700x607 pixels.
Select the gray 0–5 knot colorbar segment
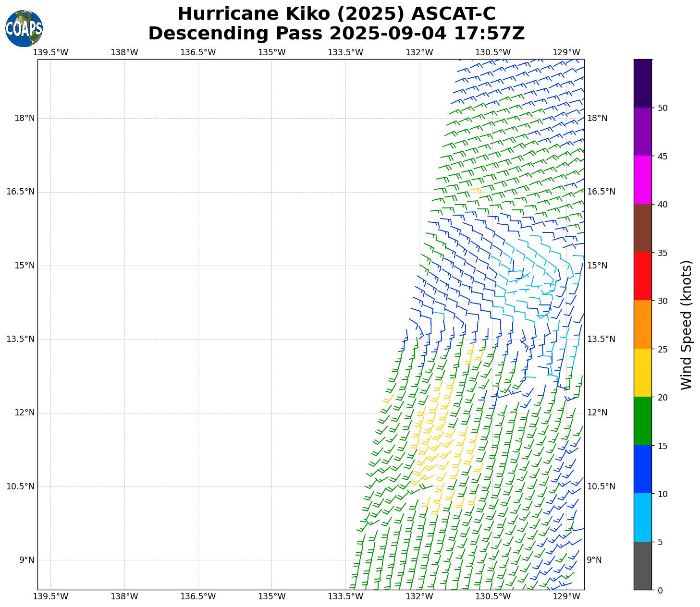pyautogui.click(x=642, y=565)
